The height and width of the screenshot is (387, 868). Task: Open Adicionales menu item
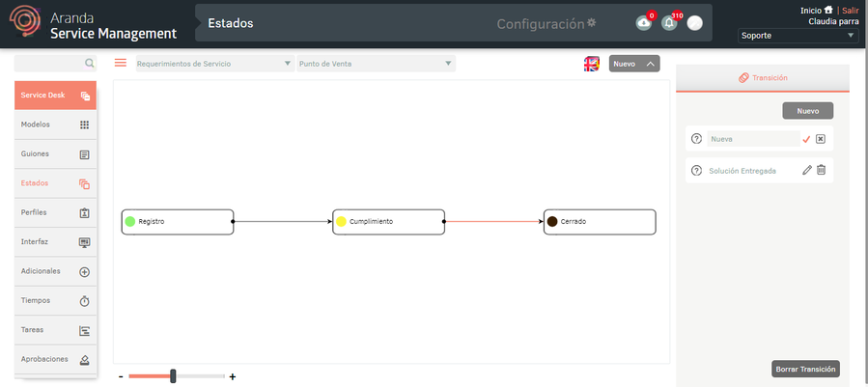pos(55,271)
